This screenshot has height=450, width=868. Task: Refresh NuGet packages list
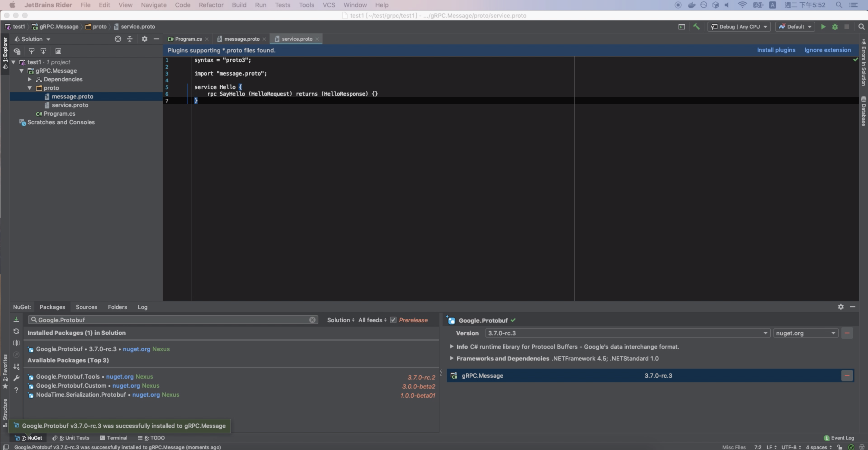point(16,331)
